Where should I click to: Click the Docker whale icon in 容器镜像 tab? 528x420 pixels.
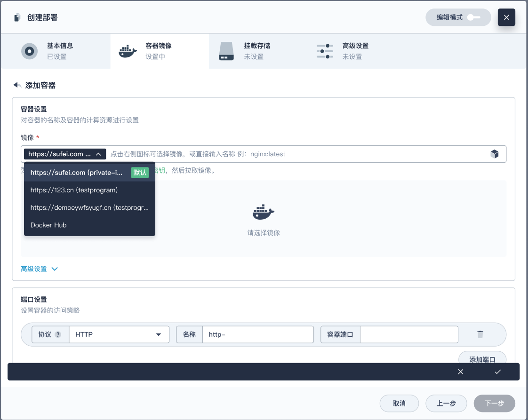tap(128, 51)
